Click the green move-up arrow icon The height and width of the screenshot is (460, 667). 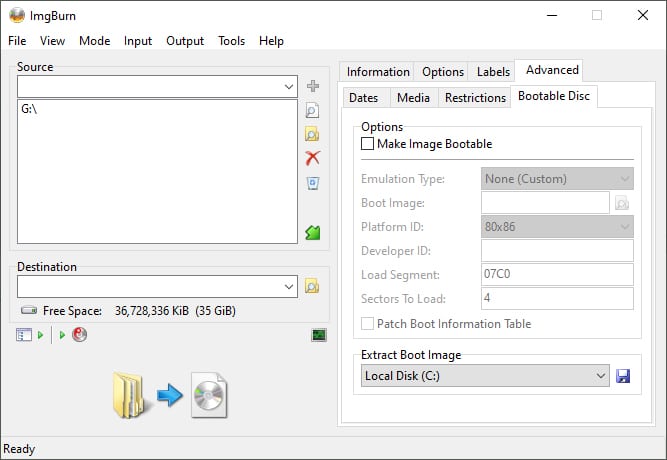(x=313, y=232)
